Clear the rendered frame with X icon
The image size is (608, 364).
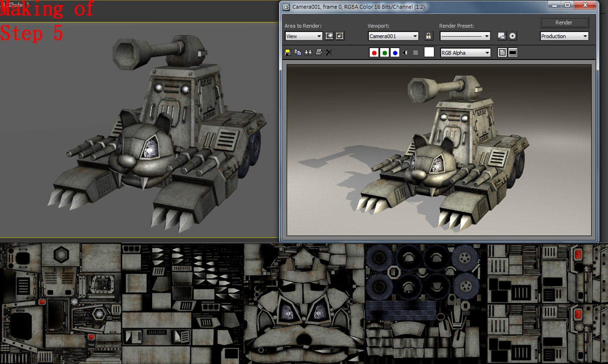point(329,53)
